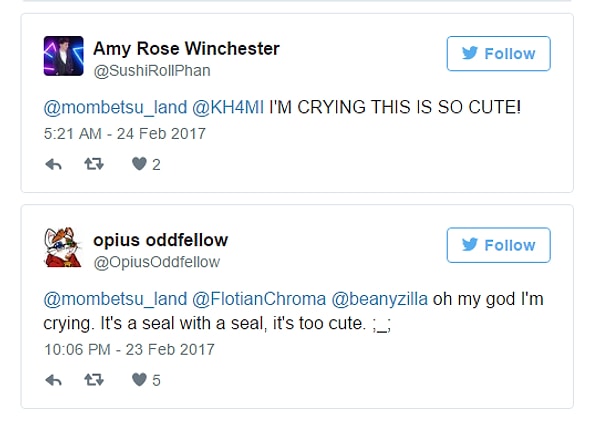
Task: Like Amy Rose Winchester's tweet
Action: point(139,165)
